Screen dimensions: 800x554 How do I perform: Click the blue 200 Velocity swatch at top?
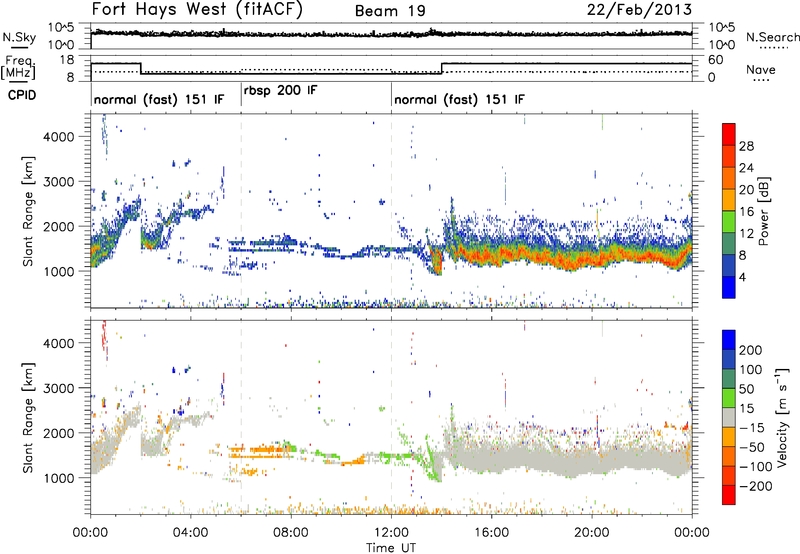729,340
